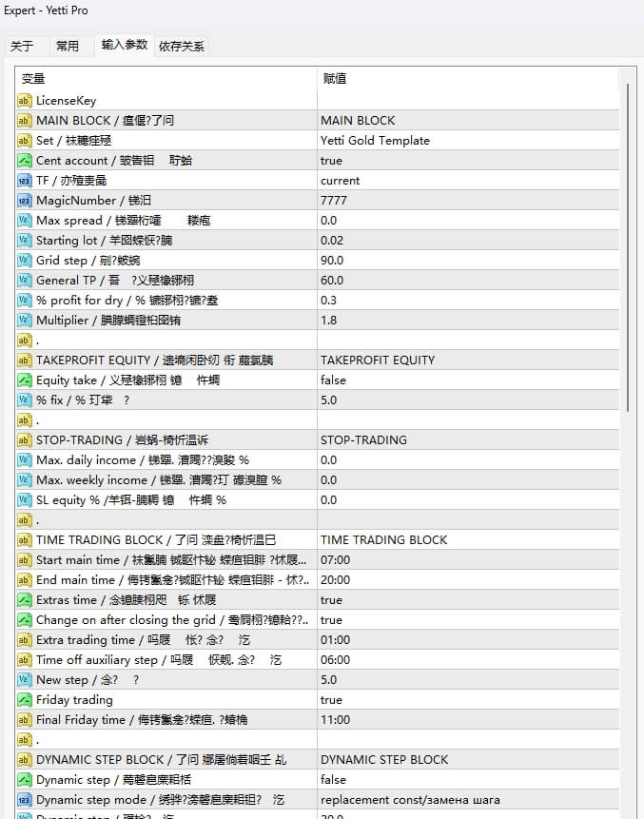Open the TF current value dropdown
The width and height of the screenshot is (644, 819).
click(x=468, y=181)
